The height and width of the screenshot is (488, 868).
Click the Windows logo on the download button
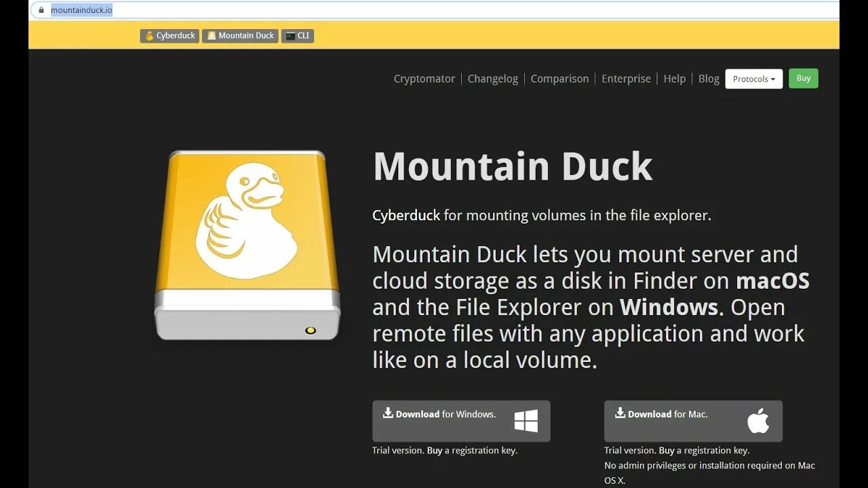[526, 421]
